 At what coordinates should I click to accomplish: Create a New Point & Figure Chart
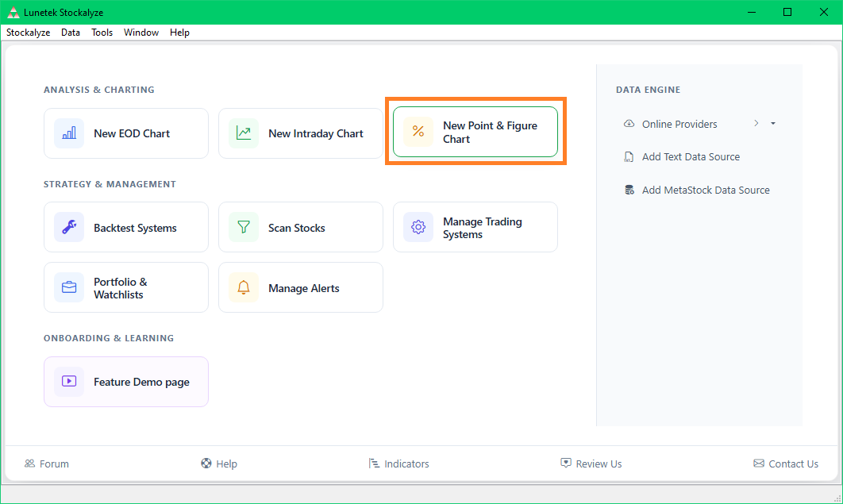[475, 132]
